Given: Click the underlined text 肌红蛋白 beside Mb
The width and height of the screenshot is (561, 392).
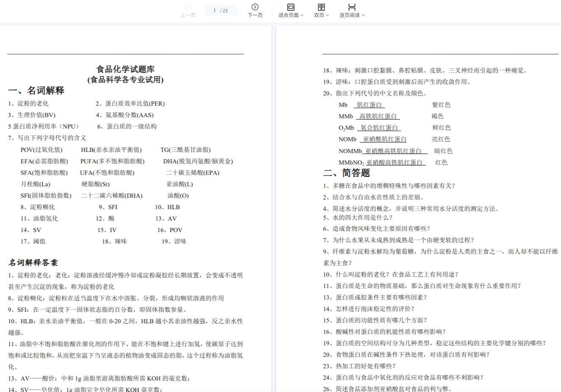Looking at the screenshot, I should pyautogui.click(x=369, y=105).
